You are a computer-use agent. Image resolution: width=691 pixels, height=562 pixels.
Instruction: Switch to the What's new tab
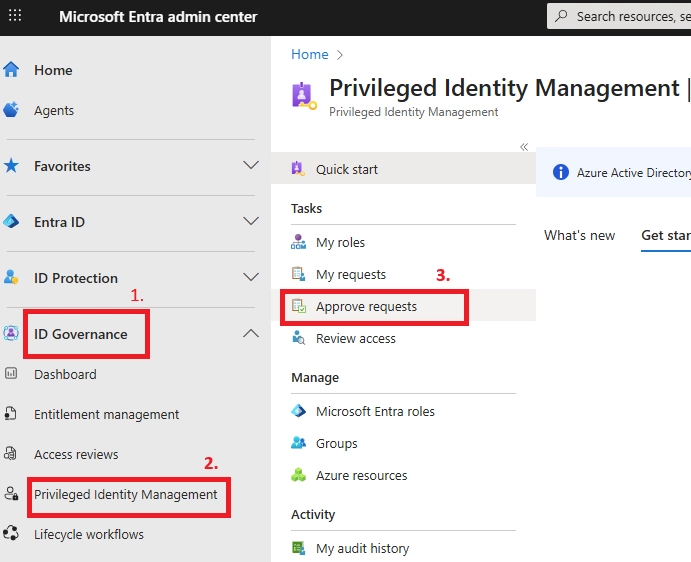click(x=579, y=235)
